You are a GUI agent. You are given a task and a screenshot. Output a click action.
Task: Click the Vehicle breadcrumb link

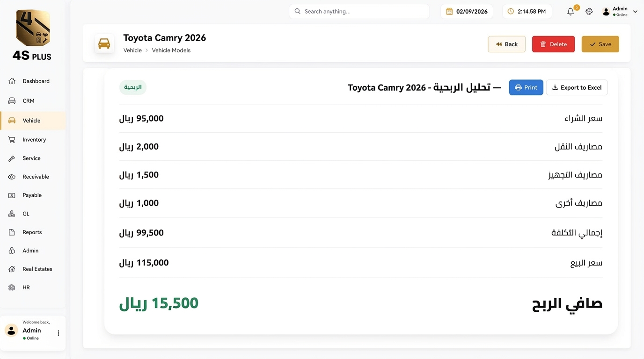132,50
